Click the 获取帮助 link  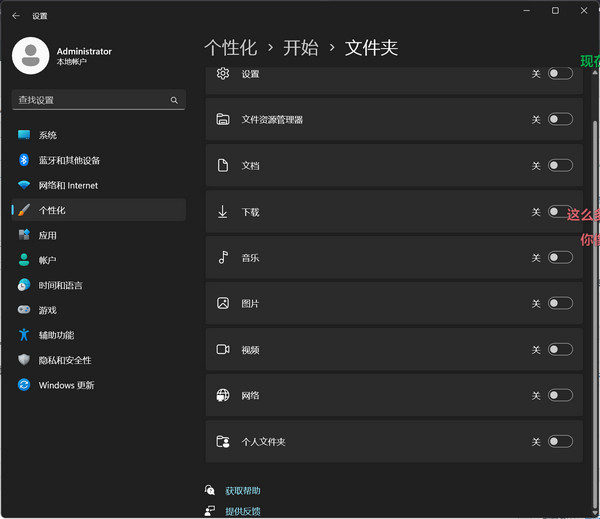(243, 490)
